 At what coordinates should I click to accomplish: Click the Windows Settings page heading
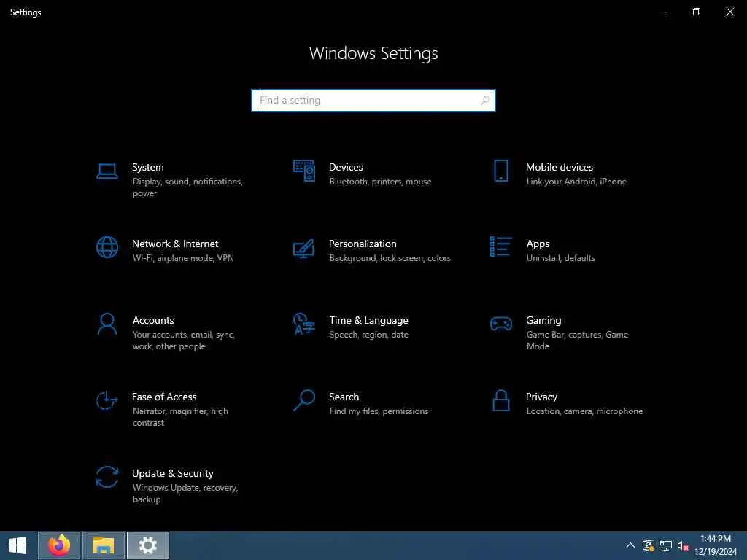373,53
